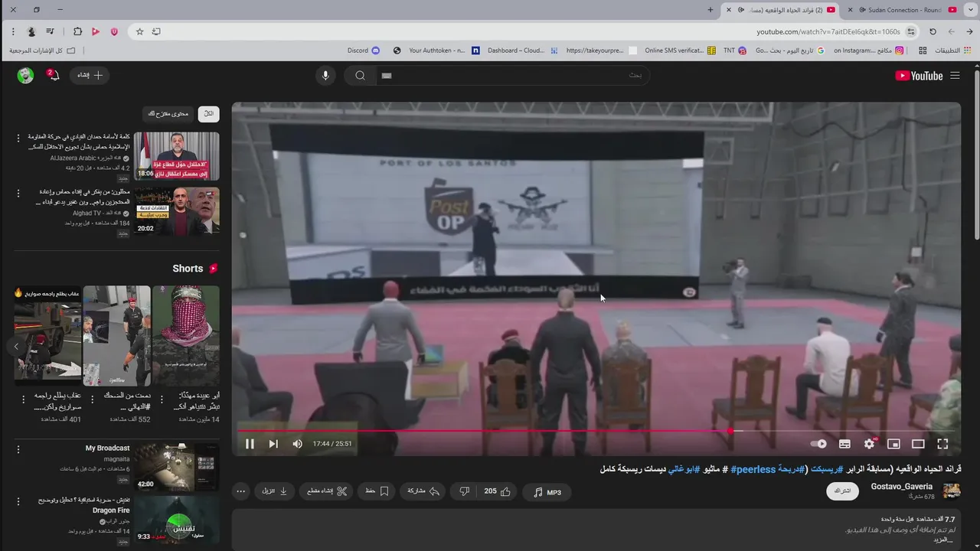Click the #peerless hashtag in title
Screen dimensions: 980x551
coord(753,469)
